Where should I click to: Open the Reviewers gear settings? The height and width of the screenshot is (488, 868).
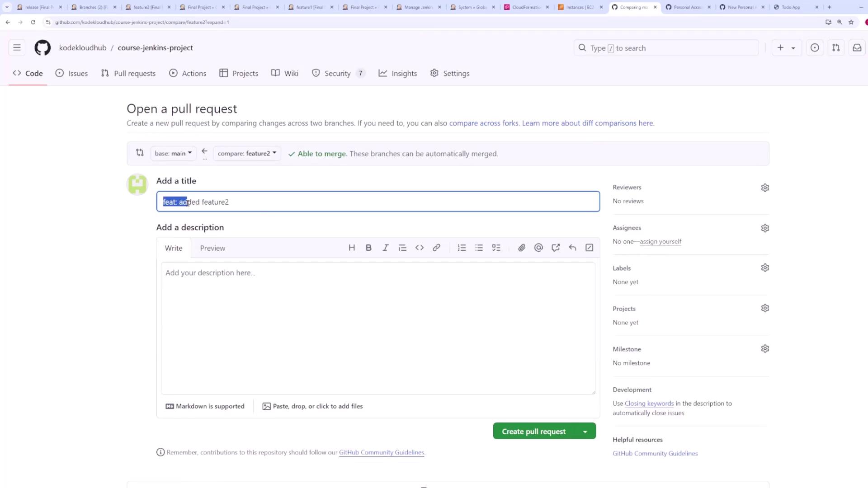tap(765, 188)
